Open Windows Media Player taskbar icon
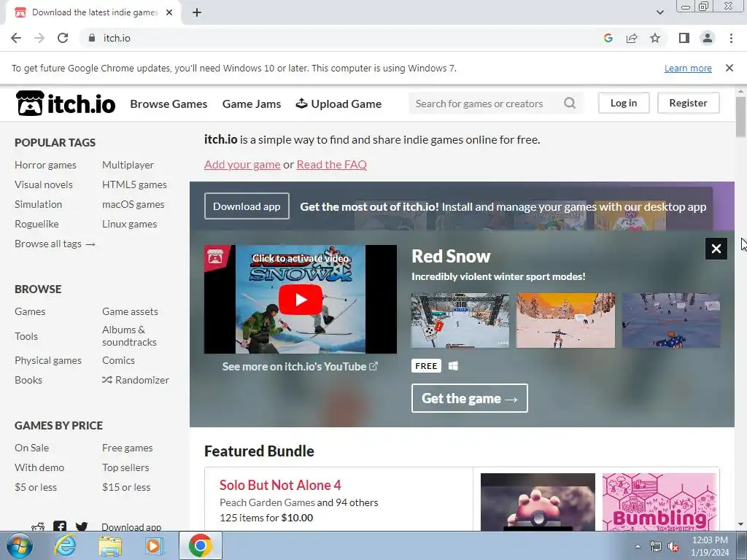 (x=154, y=545)
